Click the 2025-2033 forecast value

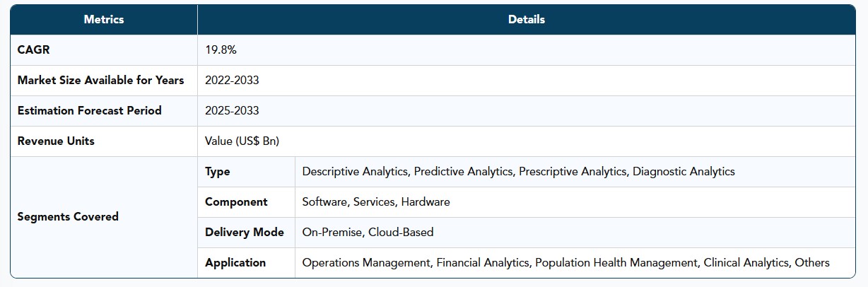click(x=232, y=111)
